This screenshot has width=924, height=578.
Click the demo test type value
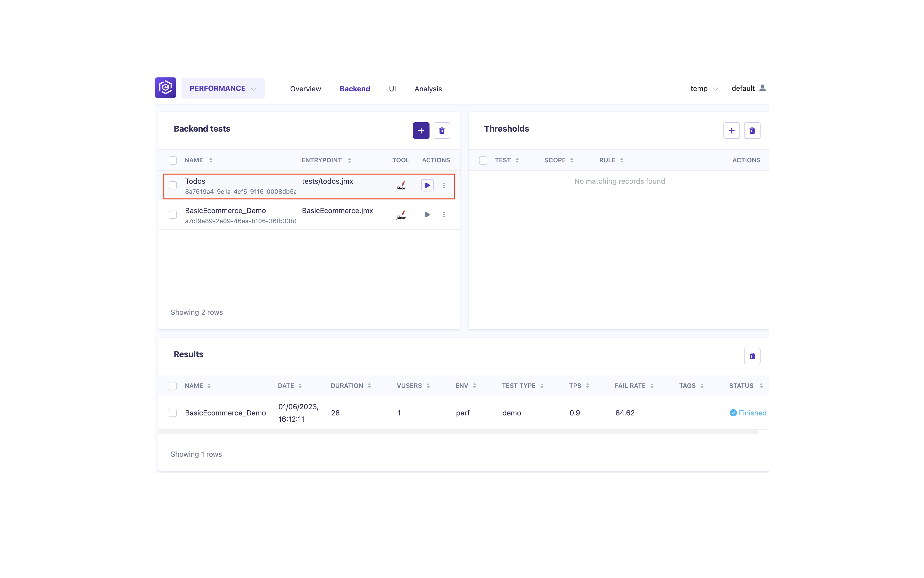pos(511,413)
